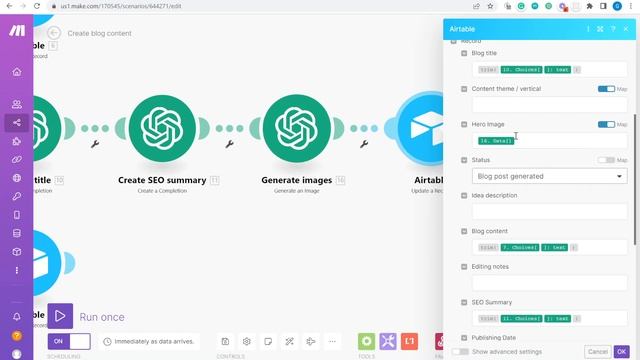The image size is (640, 360).
Task: Open Devices phone icon in sidebar
Action: (x=17, y=215)
